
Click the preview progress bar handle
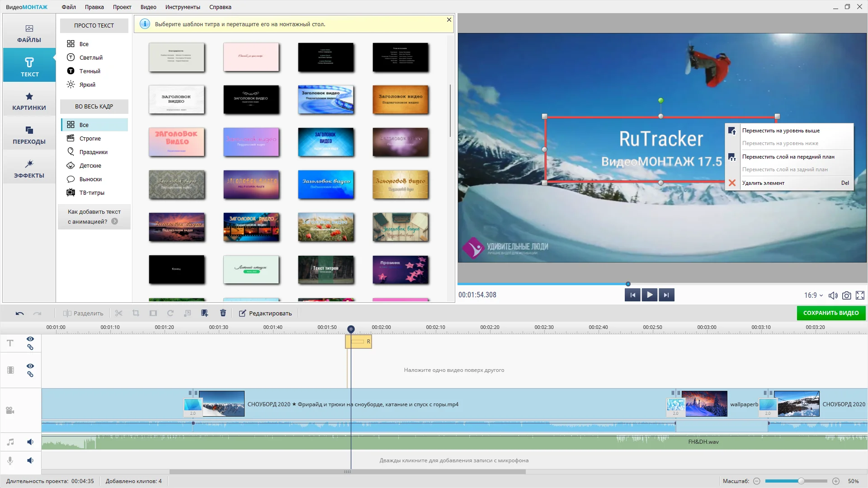(628, 284)
